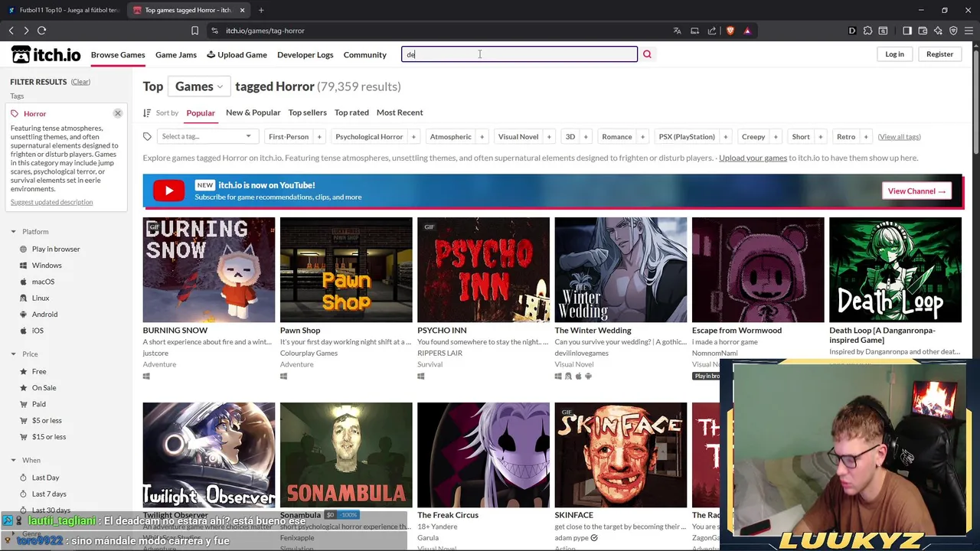The width and height of the screenshot is (980, 551).
Task: Click the Register button
Action: pyautogui.click(x=939, y=54)
